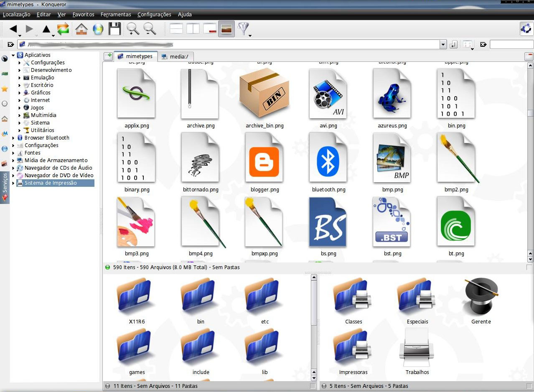The width and height of the screenshot is (534, 392).
Task: Go up one directory level
Action: point(46,29)
